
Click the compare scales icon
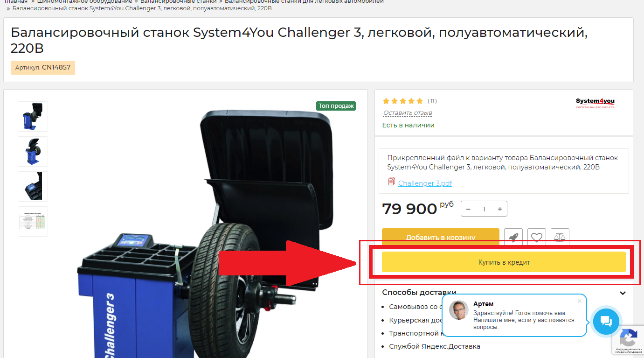[x=560, y=237]
